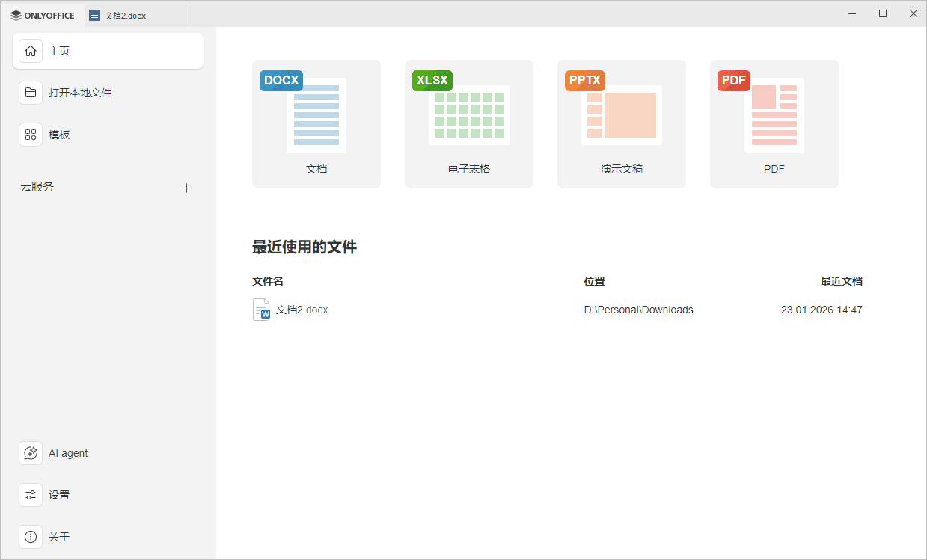The width and height of the screenshot is (927, 560).
Task: Open recent file 文档2.docx
Action: pos(302,310)
